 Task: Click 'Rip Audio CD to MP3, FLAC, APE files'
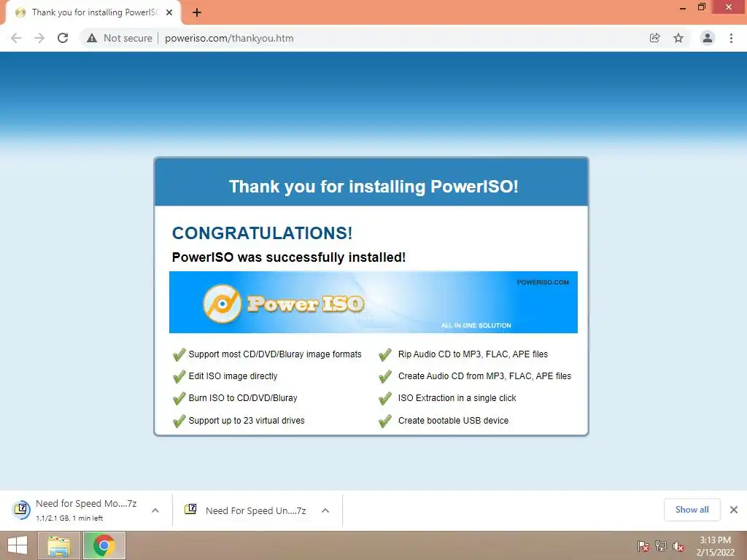pos(473,354)
